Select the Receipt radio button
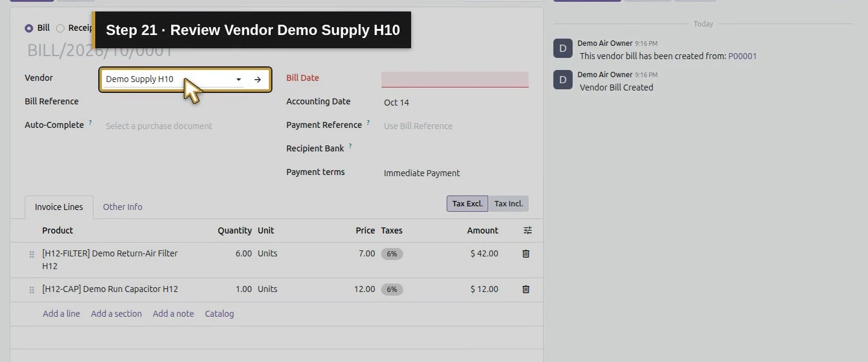 60,28
